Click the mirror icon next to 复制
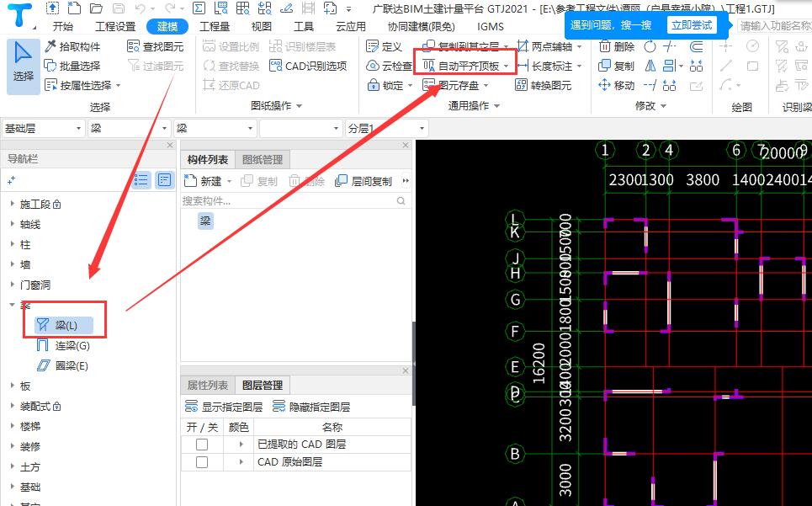 click(650, 66)
